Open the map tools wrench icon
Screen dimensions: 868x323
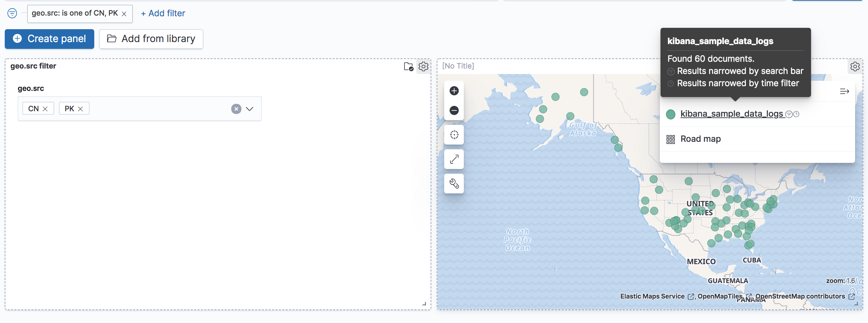(x=454, y=184)
